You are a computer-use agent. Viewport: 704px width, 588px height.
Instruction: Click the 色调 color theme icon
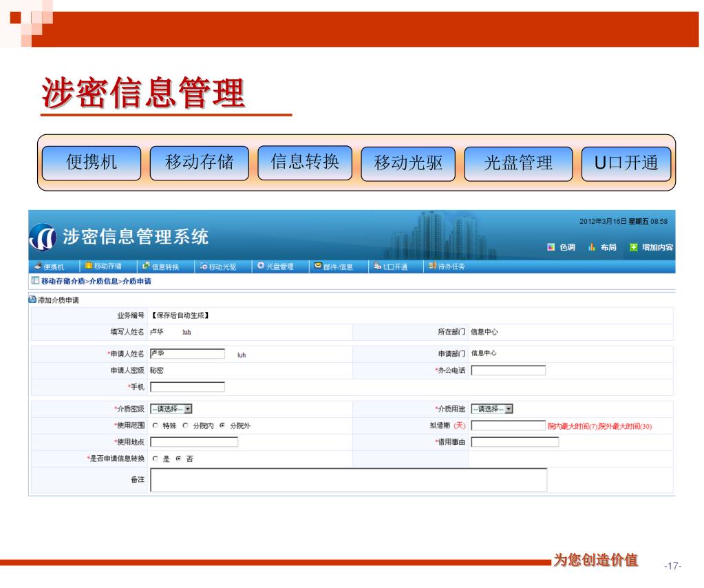point(551,247)
